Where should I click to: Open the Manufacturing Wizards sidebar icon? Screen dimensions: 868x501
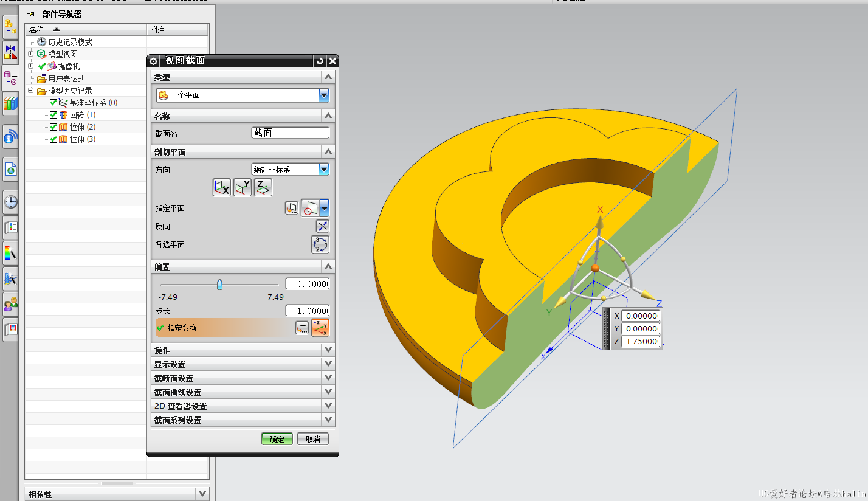click(10, 278)
